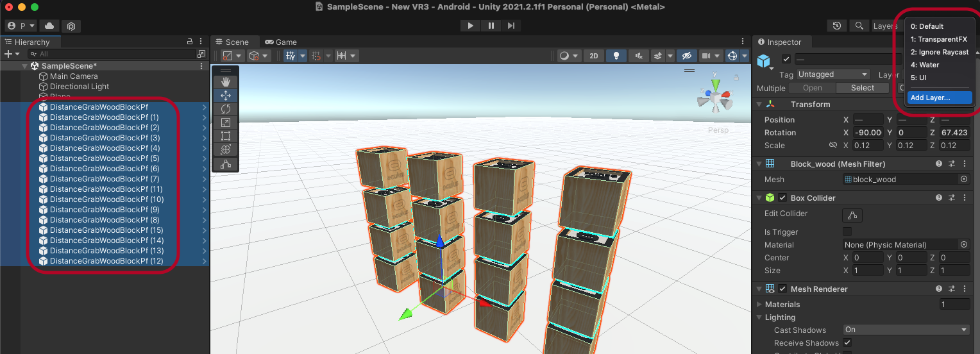Viewport: 980px width, 354px height.
Task: Open grid visibility options arrow
Action: [x=303, y=56]
